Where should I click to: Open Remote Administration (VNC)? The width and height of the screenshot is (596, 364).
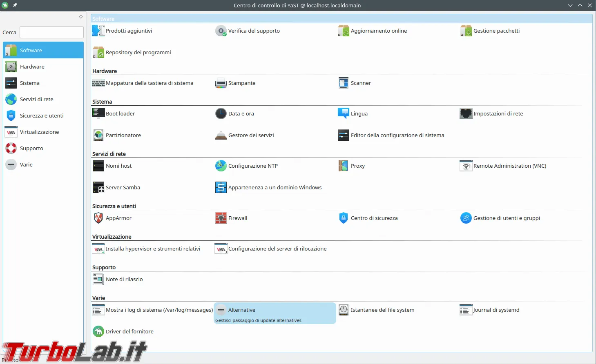[x=503, y=166]
